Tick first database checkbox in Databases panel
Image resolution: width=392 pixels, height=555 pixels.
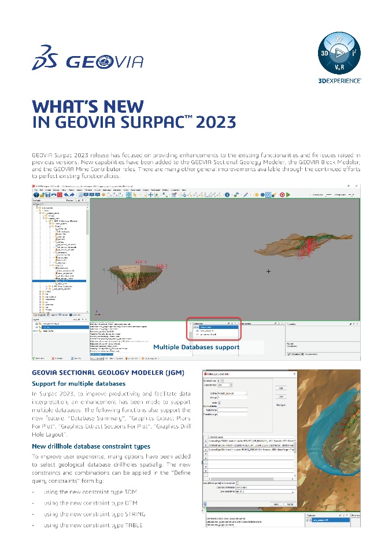click(x=194, y=327)
